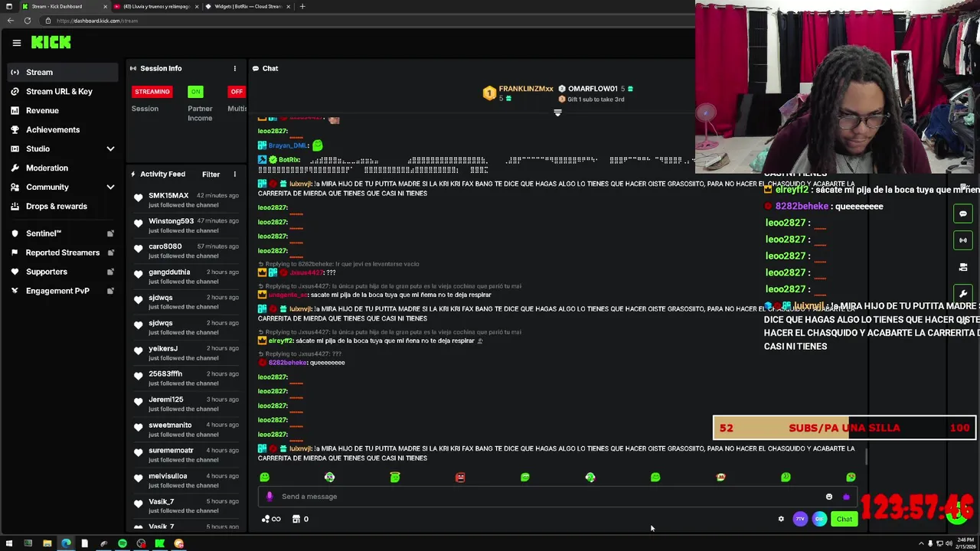Screen dimensions: 980x551
Task: Click the chat bubble icon on the right overlay
Action: click(x=963, y=214)
